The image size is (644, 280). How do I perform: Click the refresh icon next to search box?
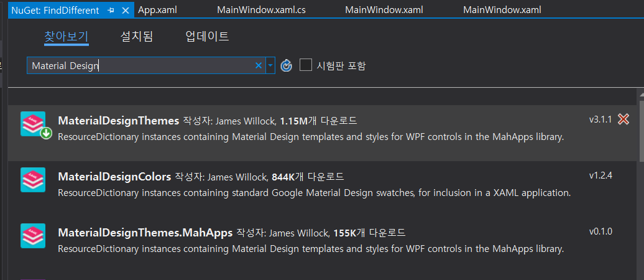pyautogui.click(x=287, y=65)
